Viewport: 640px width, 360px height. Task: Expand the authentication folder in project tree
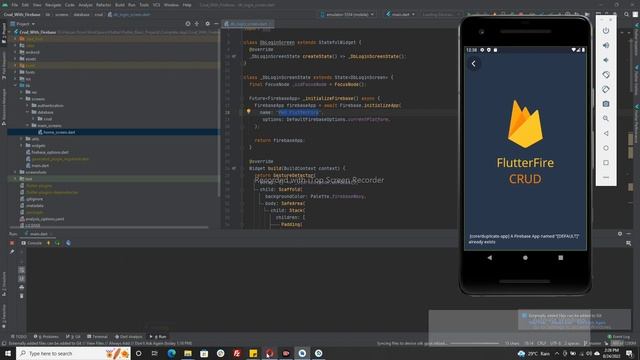[28, 106]
